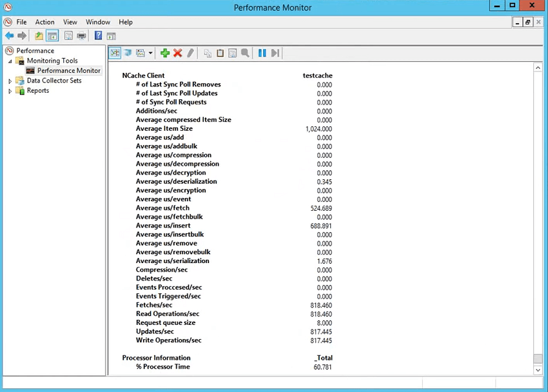Select Reports tree node
Image resolution: width=548 pixels, height=392 pixels.
(x=38, y=90)
